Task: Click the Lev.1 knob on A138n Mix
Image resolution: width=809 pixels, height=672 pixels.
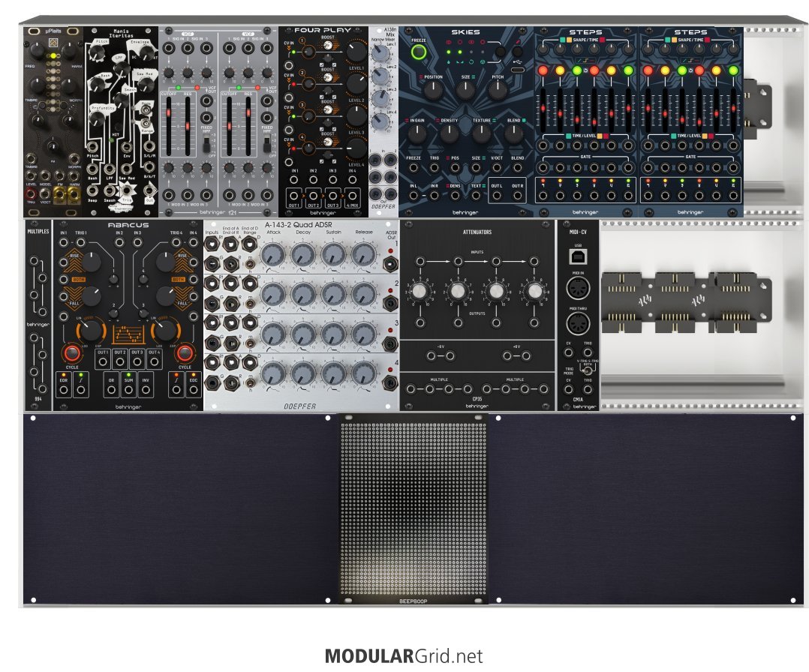Action: tap(380, 54)
